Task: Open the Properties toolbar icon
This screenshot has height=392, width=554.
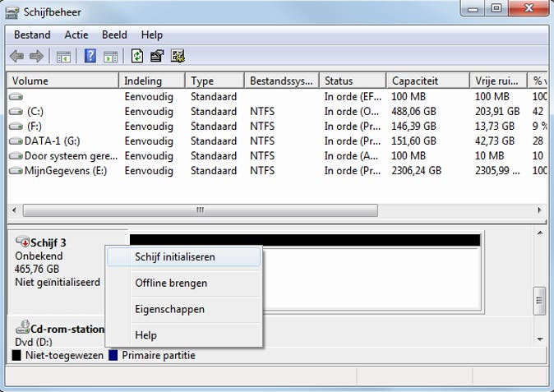Action: pos(157,56)
